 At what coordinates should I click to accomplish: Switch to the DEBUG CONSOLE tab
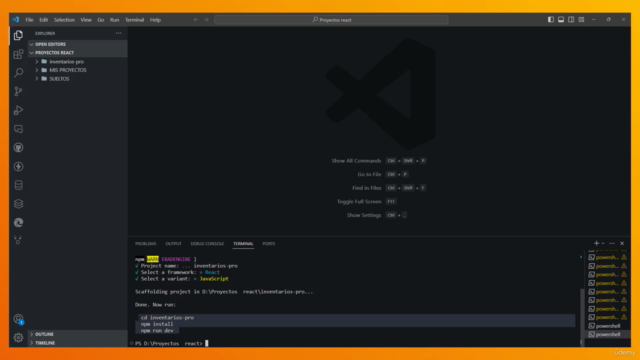(207, 244)
